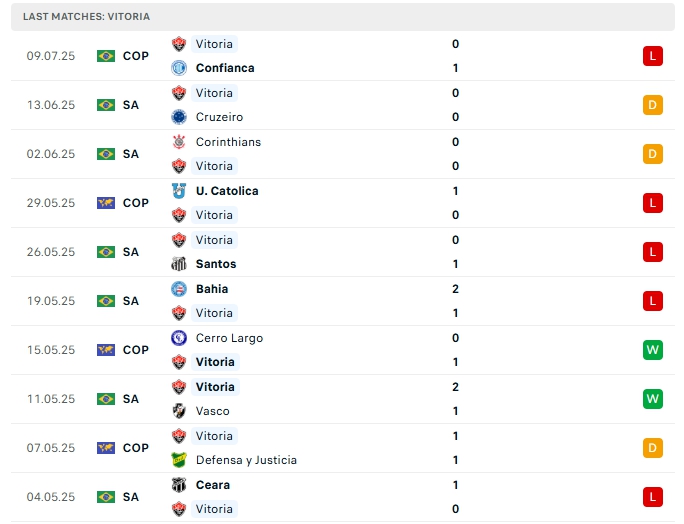Click the Vasco team crest icon
This screenshot has width=684, height=524.
pos(179,411)
